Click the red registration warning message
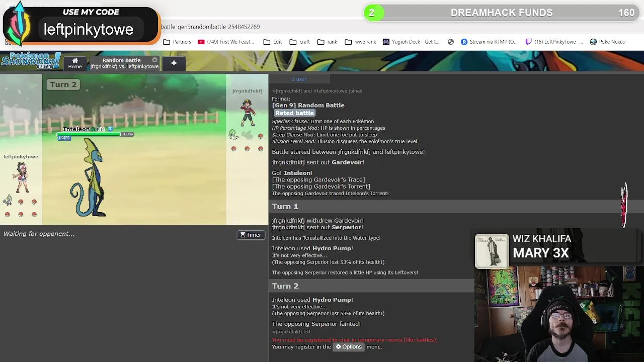644x362 pixels. [x=355, y=340]
